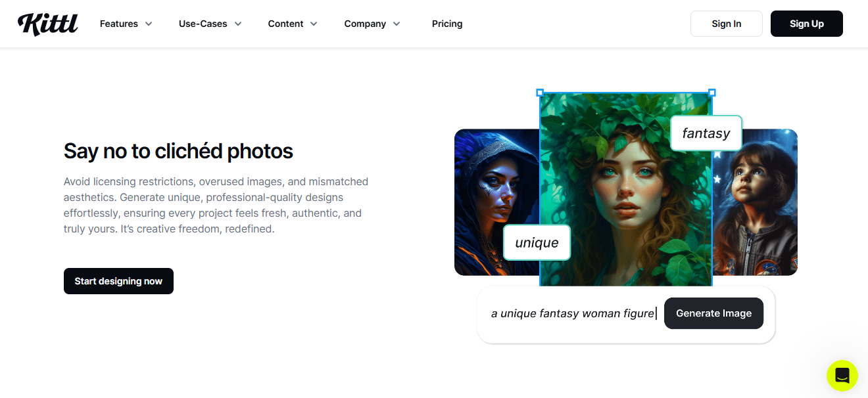Click the top-right selection handle
The height and width of the screenshot is (398, 868).
click(x=712, y=93)
